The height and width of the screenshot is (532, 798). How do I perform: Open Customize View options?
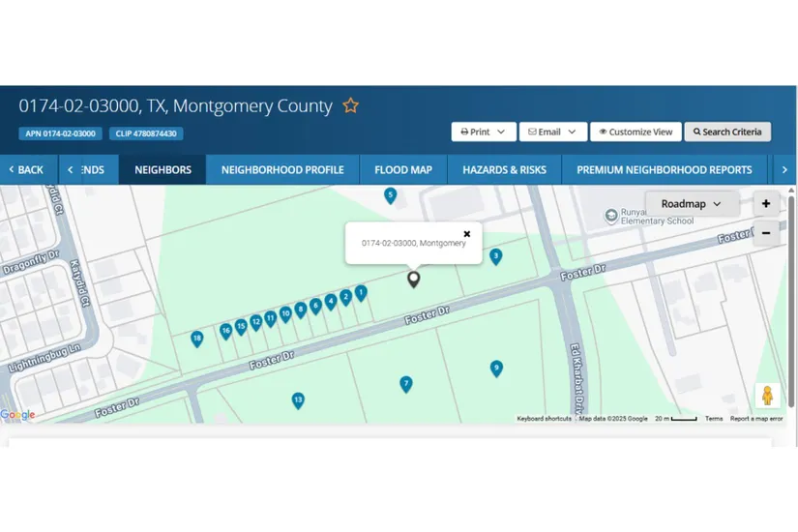pos(635,132)
